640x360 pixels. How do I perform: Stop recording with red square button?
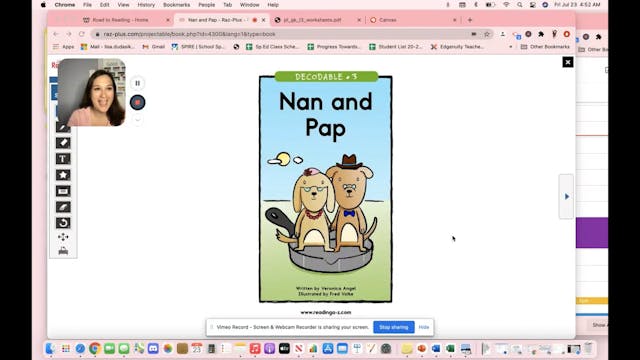138,102
